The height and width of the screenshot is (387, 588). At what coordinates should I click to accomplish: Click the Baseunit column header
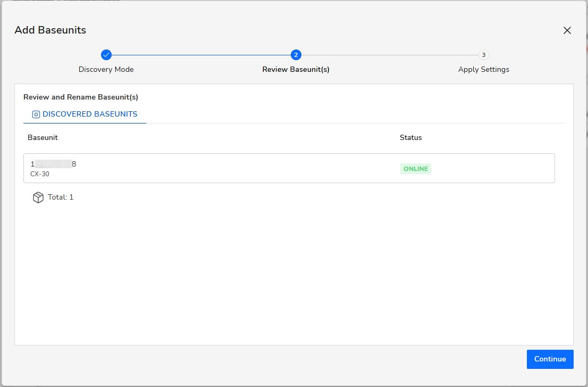(43, 137)
